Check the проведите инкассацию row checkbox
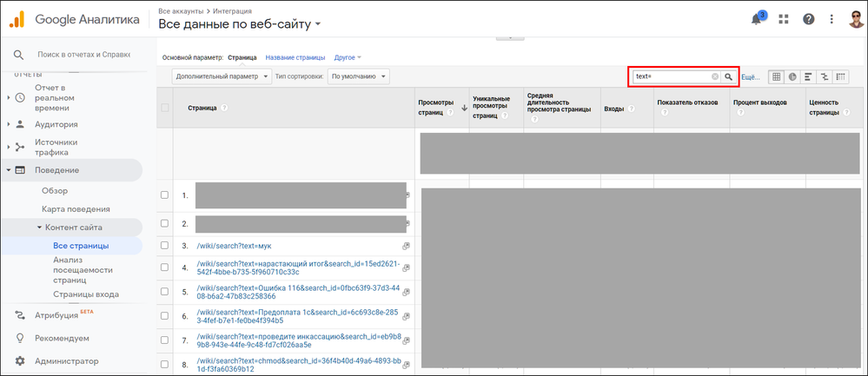 [164, 340]
